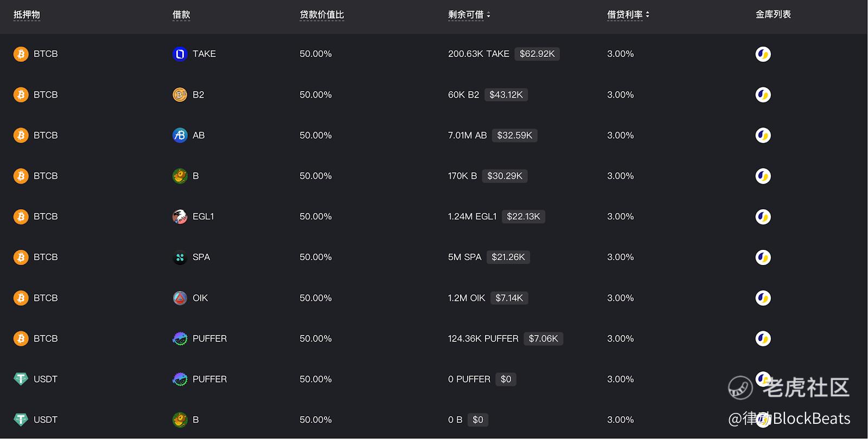Click the SPA token icon
868x439 pixels.
(x=180, y=257)
